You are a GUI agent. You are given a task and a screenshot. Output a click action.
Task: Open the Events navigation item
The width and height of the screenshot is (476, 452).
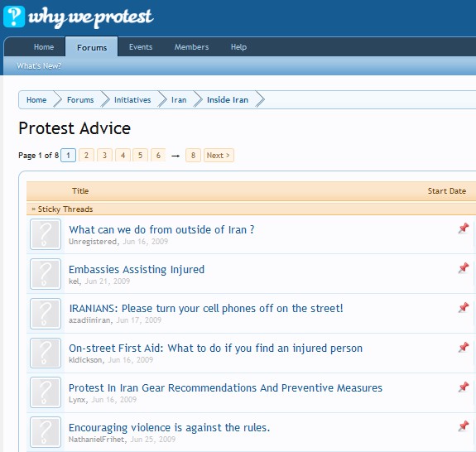(x=141, y=47)
